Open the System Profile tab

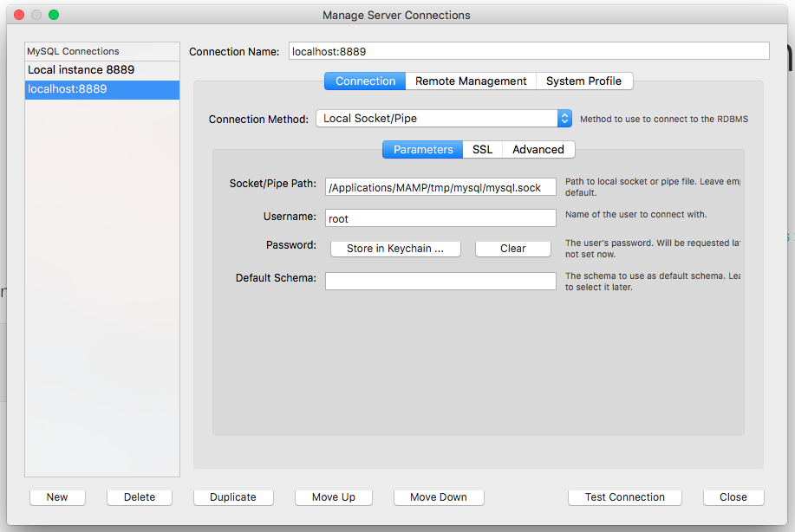(x=583, y=81)
